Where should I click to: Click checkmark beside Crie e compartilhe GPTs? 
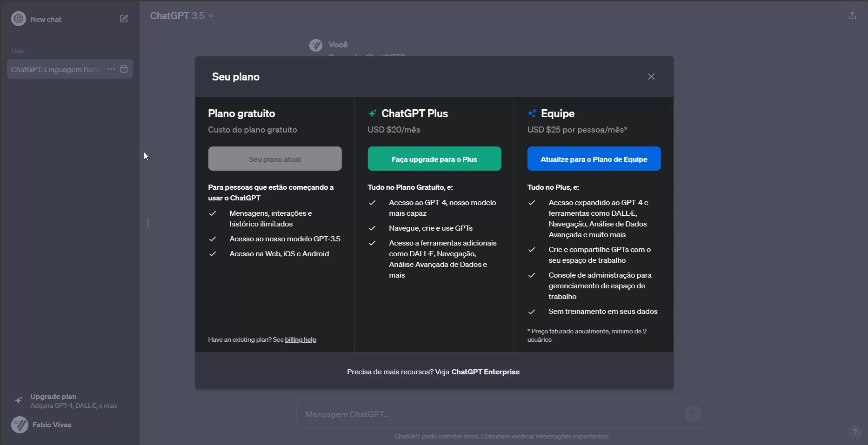tap(532, 250)
